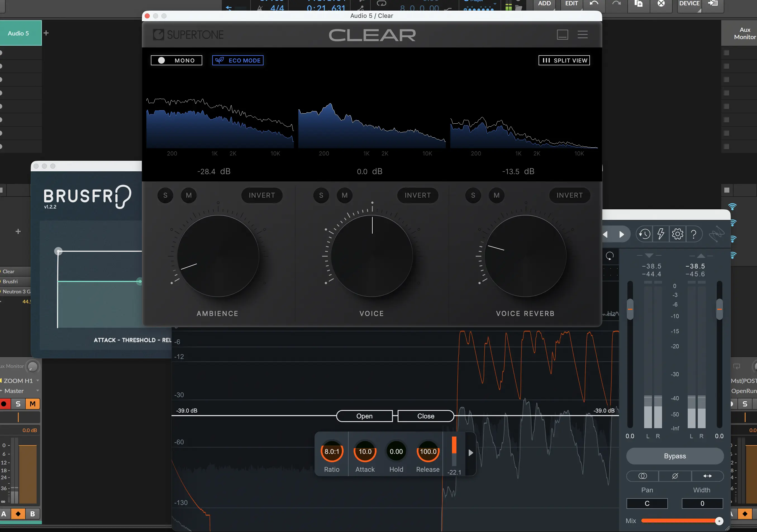Screen dimensions: 757x532
Task: Toggle the MONO switch
Action: coord(176,60)
